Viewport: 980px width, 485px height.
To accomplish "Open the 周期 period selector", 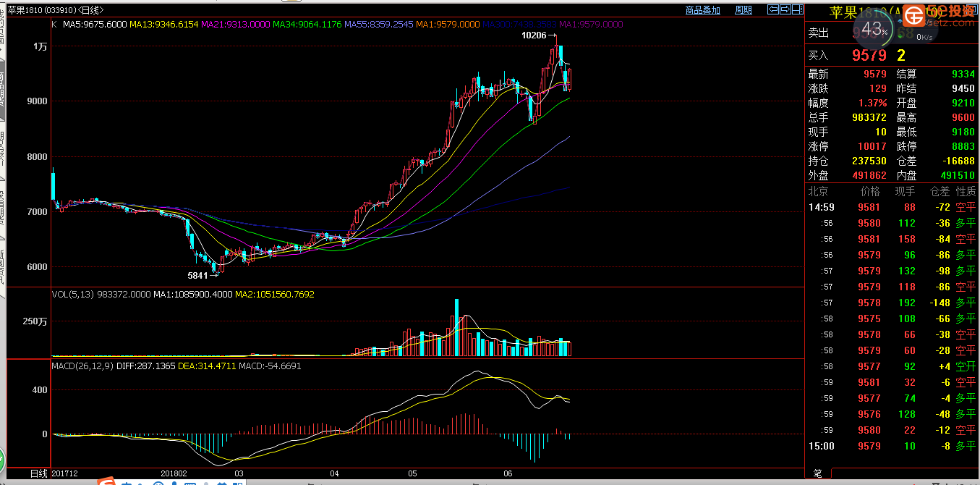I will click(743, 10).
